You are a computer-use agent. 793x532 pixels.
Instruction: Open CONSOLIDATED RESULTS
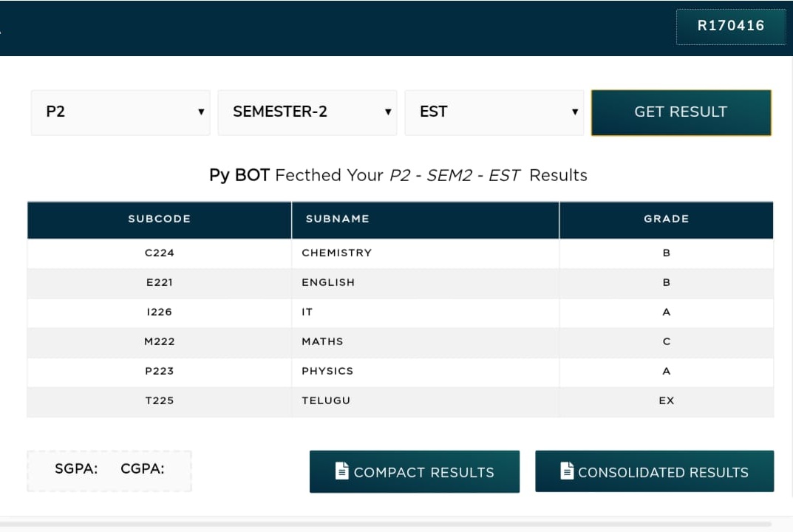pyautogui.click(x=654, y=471)
